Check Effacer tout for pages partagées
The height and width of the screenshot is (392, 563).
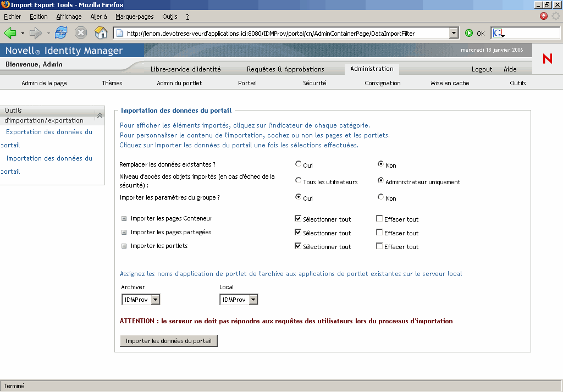click(x=379, y=232)
